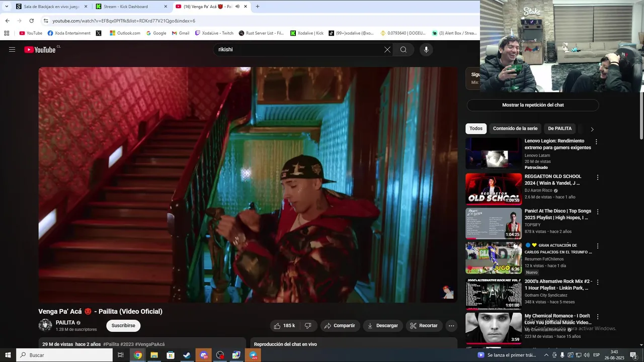This screenshot has height=362, width=644.
Task: Run search with the magnifier button
Action: click(x=404, y=49)
